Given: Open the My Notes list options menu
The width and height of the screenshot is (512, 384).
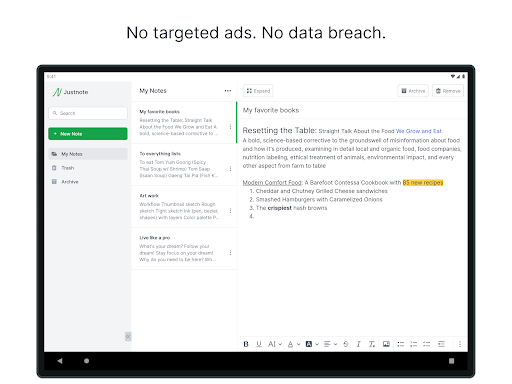Looking at the screenshot, I should (228, 91).
